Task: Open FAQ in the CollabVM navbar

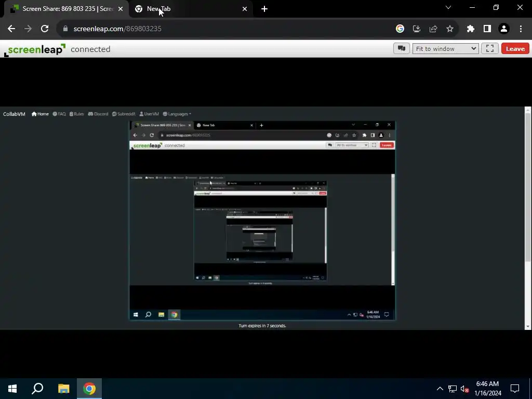Action: click(59, 114)
